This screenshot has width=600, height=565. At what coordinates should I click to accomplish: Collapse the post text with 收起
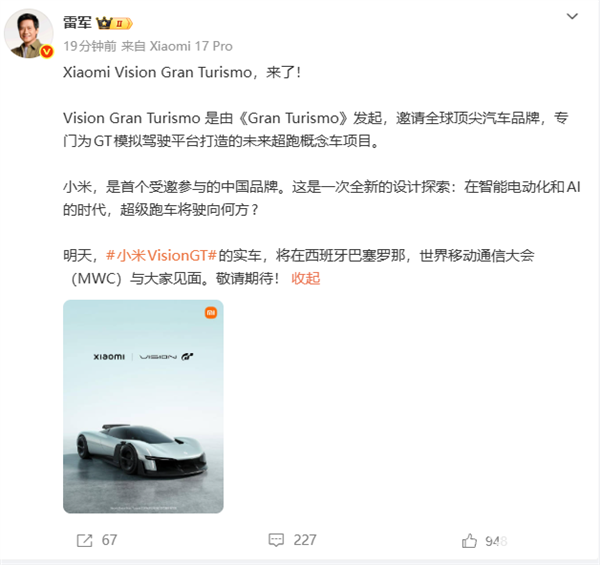coord(305,278)
